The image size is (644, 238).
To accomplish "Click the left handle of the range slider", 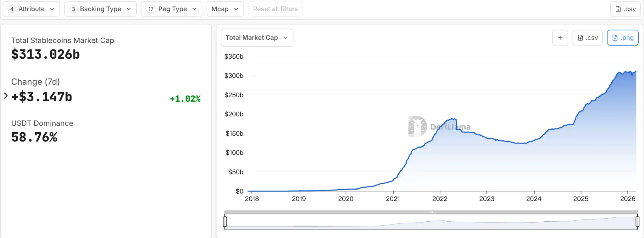I will pyautogui.click(x=225, y=222).
